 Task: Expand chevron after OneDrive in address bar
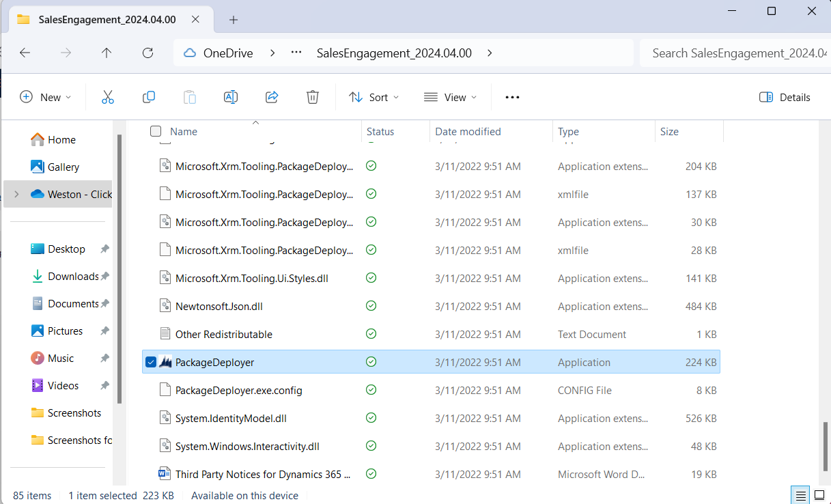click(272, 53)
